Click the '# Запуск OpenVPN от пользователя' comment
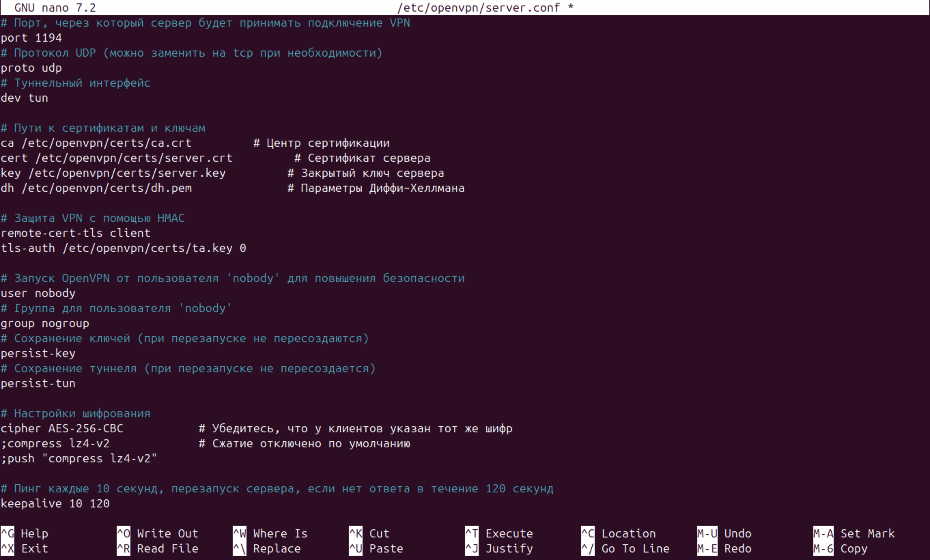Image resolution: width=930 pixels, height=560 pixels. (x=233, y=278)
